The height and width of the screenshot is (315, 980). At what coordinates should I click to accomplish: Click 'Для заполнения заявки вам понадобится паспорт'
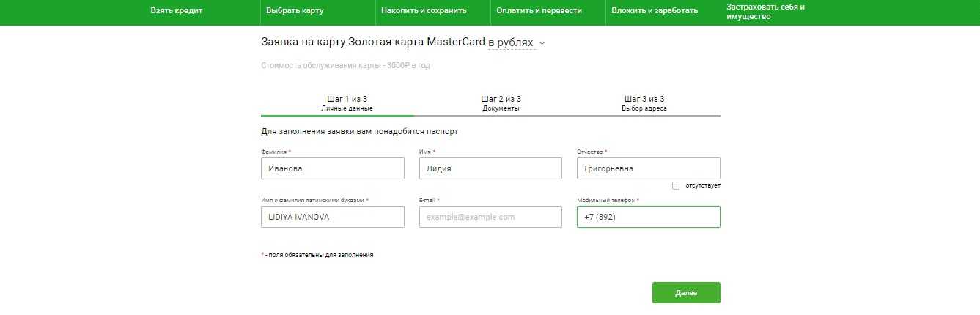tap(359, 132)
